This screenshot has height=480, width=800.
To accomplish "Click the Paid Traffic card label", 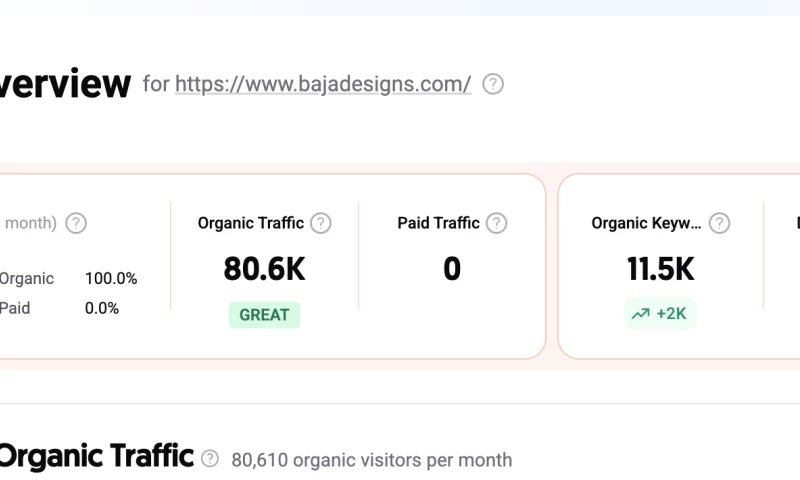I will click(x=438, y=223).
